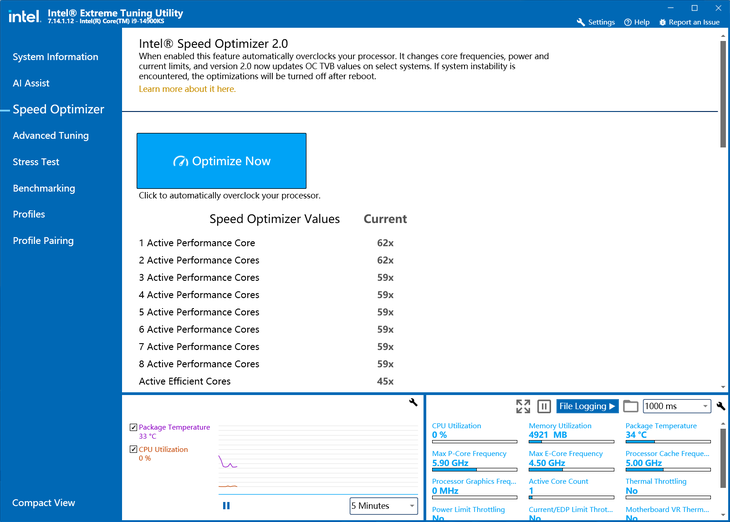The width and height of the screenshot is (730, 522).
Task: Maximize the Intel XTU window
Action: pos(695,8)
